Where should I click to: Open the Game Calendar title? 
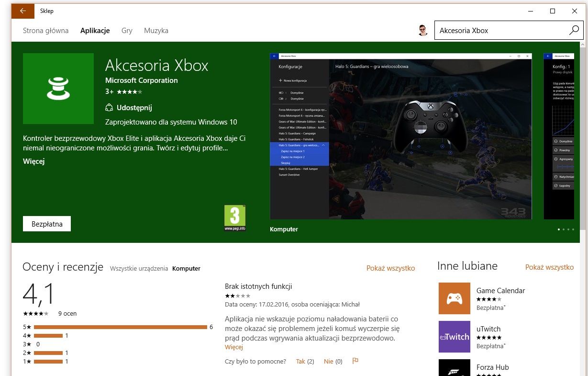[500, 291]
